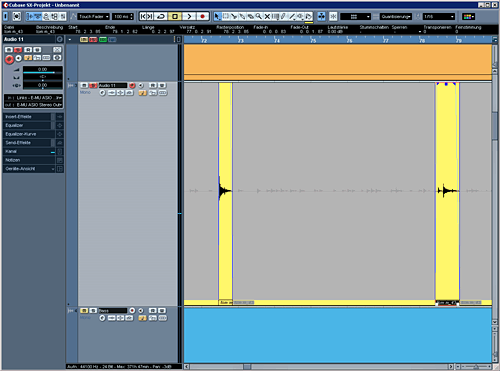Toggle monitor on Audio 11 track row
The width and height of the screenshot is (500, 371).
141,85
